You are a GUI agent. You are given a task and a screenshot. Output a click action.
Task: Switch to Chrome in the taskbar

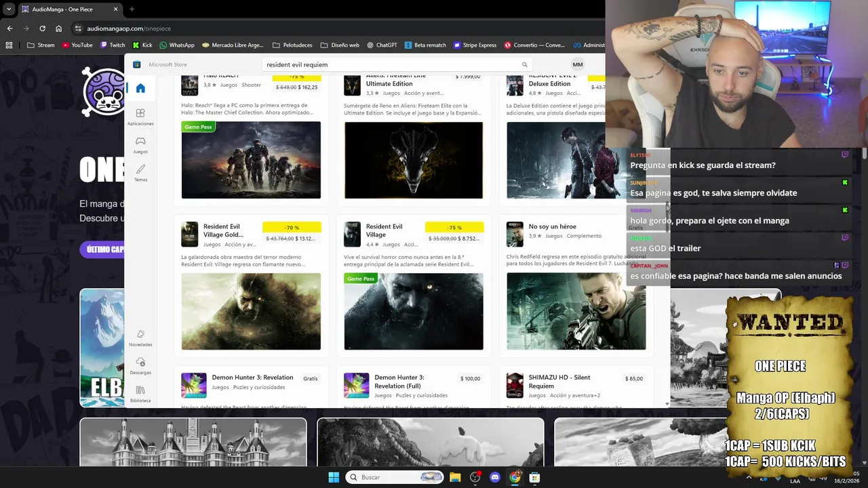pyautogui.click(x=515, y=477)
